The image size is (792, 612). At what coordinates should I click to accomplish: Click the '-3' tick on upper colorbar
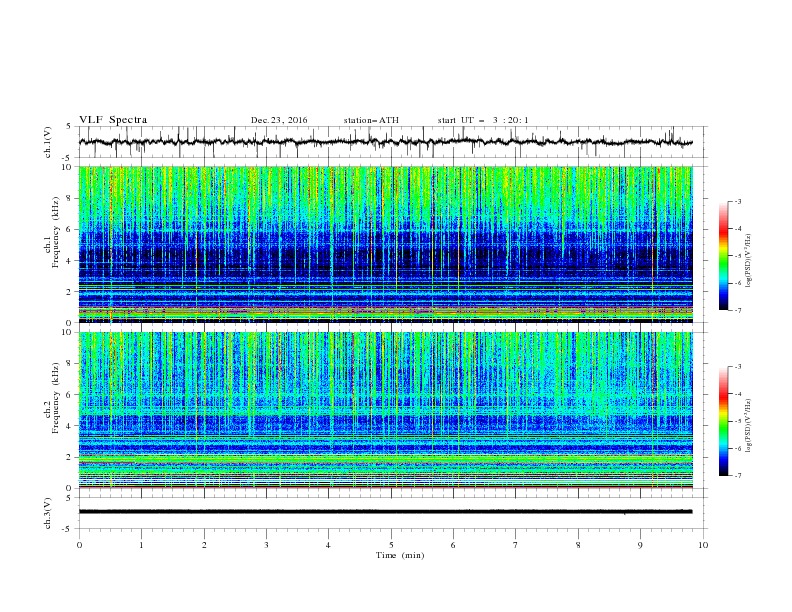(x=737, y=201)
